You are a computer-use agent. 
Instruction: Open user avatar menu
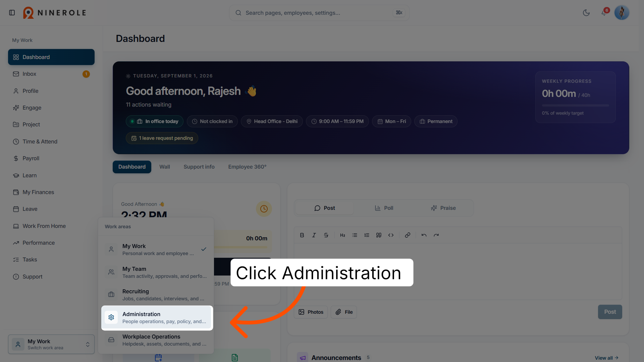(622, 13)
